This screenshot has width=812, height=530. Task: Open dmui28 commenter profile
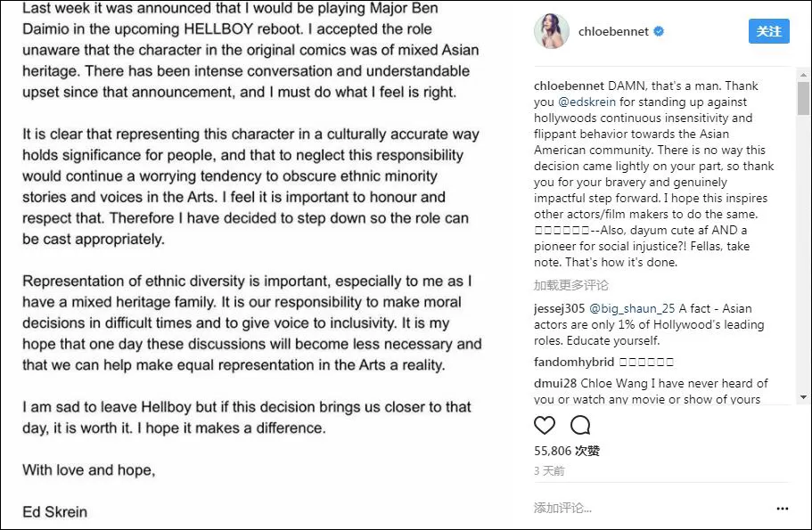tap(555, 384)
